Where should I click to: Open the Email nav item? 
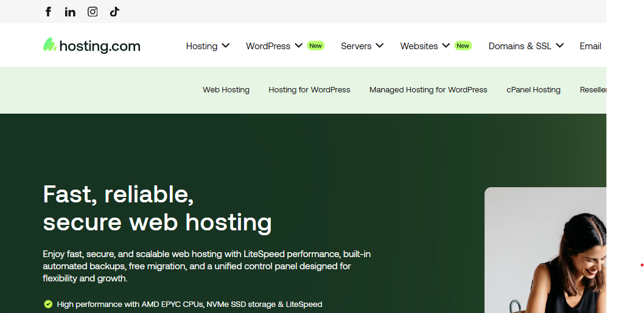click(590, 46)
